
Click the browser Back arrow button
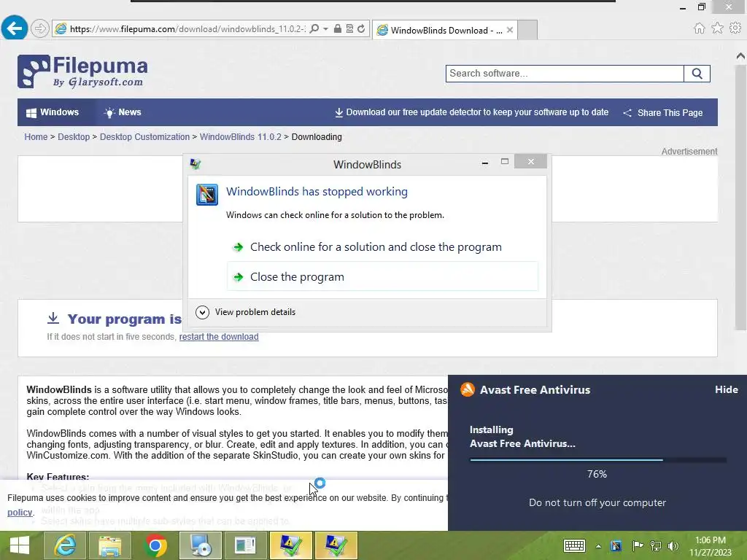[15, 28]
